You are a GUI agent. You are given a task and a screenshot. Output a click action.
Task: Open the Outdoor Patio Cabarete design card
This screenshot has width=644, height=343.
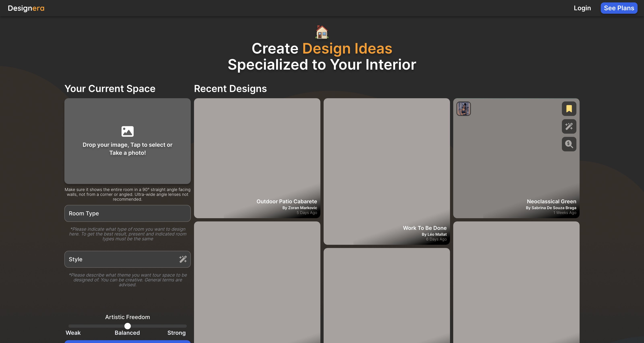click(x=257, y=158)
